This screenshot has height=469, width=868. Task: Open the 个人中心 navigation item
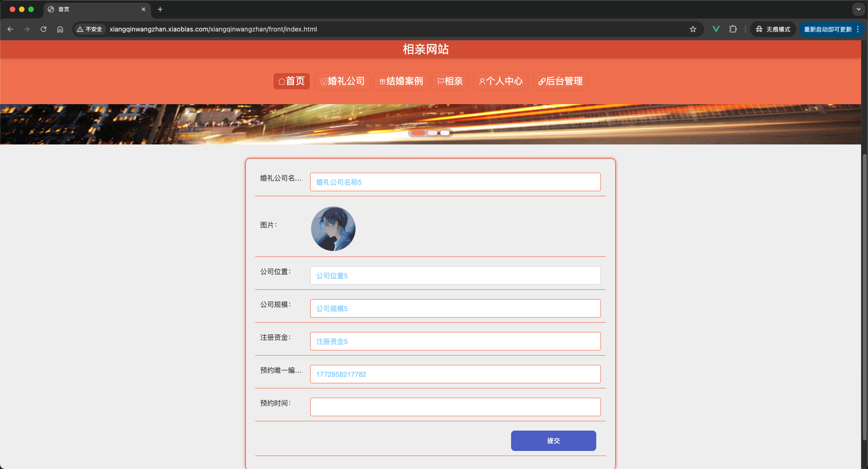(501, 81)
